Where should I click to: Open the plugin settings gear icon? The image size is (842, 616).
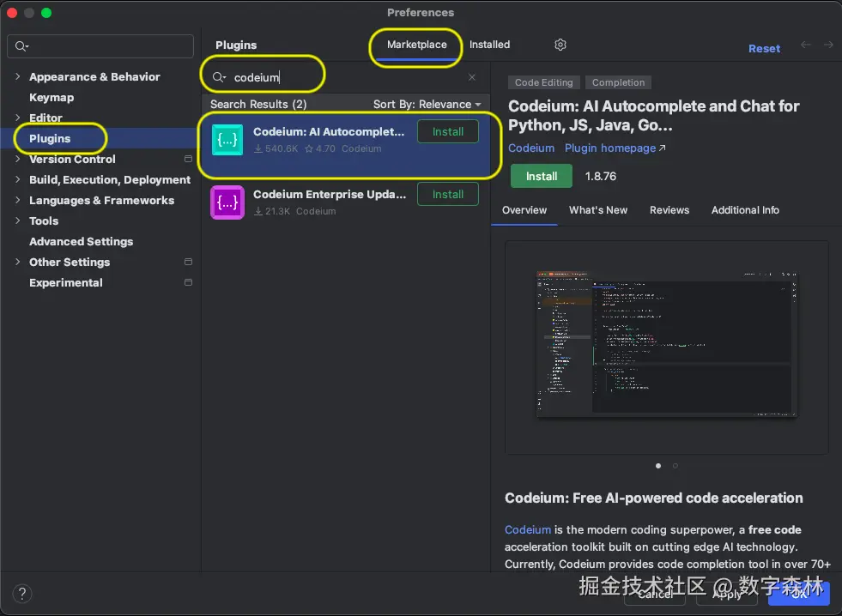pos(560,44)
